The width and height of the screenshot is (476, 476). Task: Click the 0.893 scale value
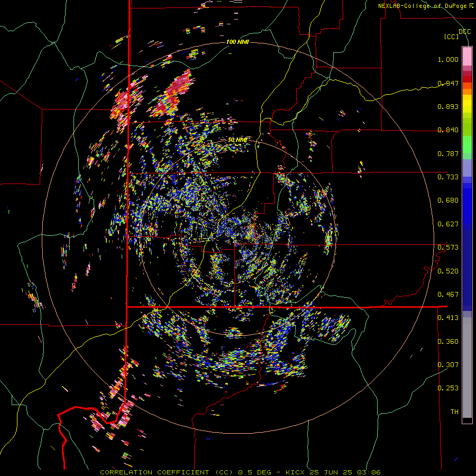[448, 106]
